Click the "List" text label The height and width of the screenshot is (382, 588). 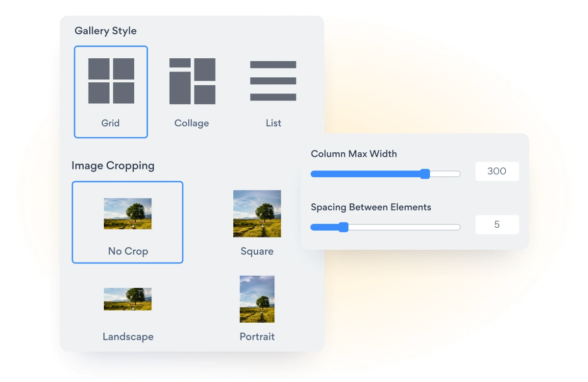273,123
